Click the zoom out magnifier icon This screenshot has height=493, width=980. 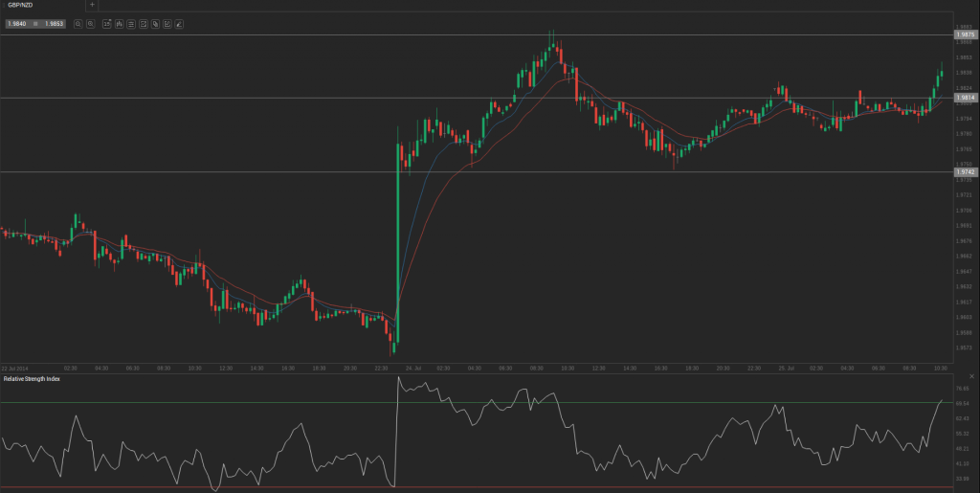(78, 24)
